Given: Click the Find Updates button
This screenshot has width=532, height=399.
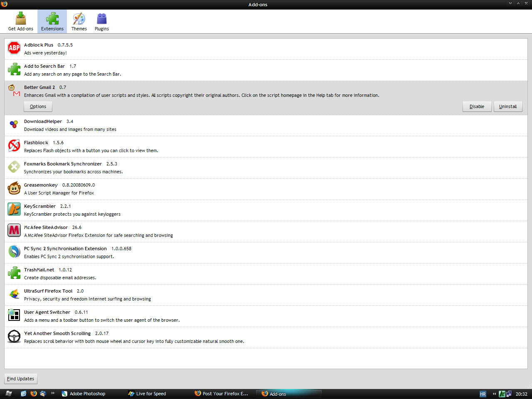Looking at the screenshot, I should [21, 379].
